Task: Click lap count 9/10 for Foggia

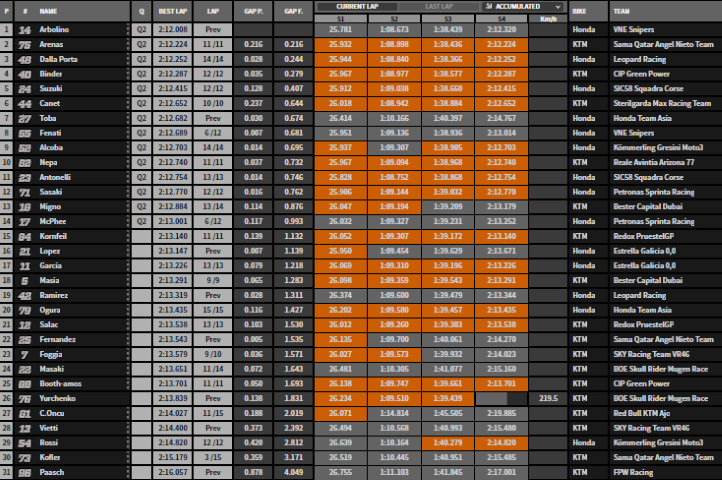Action: pos(213,354)
